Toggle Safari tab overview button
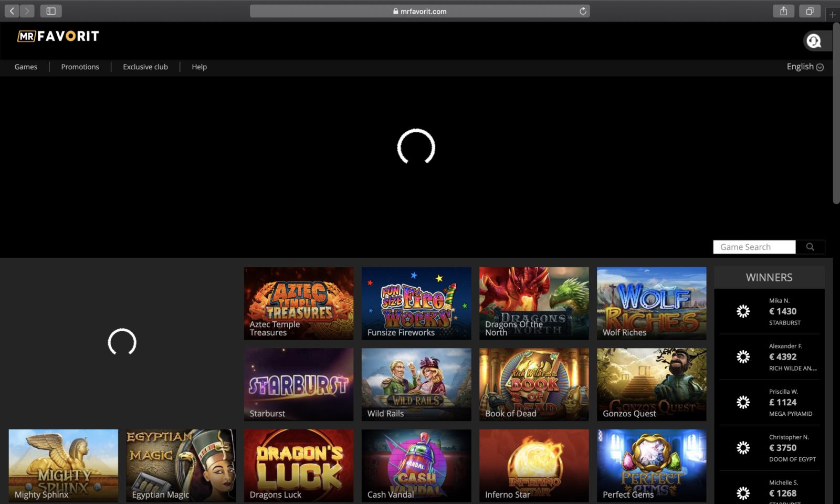840x504 pixels. coord(810,10)
